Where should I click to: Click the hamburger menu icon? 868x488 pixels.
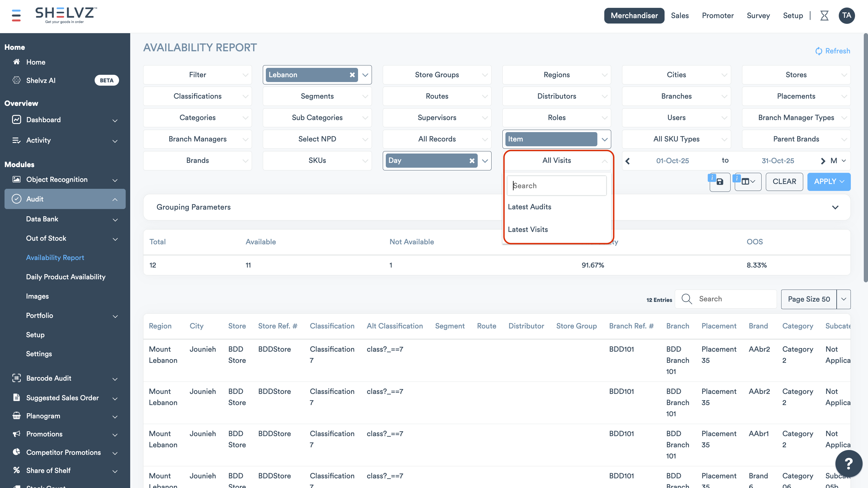tap(16, 15)
